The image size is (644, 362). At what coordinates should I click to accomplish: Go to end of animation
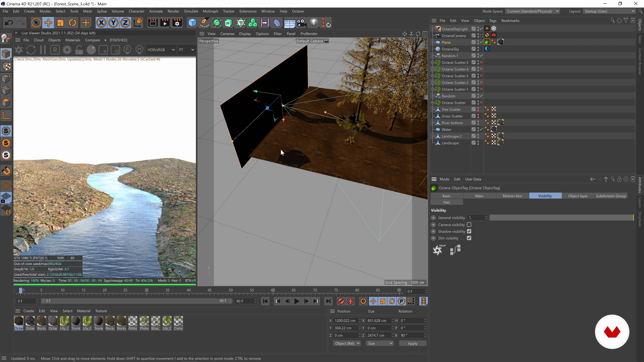(328, 301)
